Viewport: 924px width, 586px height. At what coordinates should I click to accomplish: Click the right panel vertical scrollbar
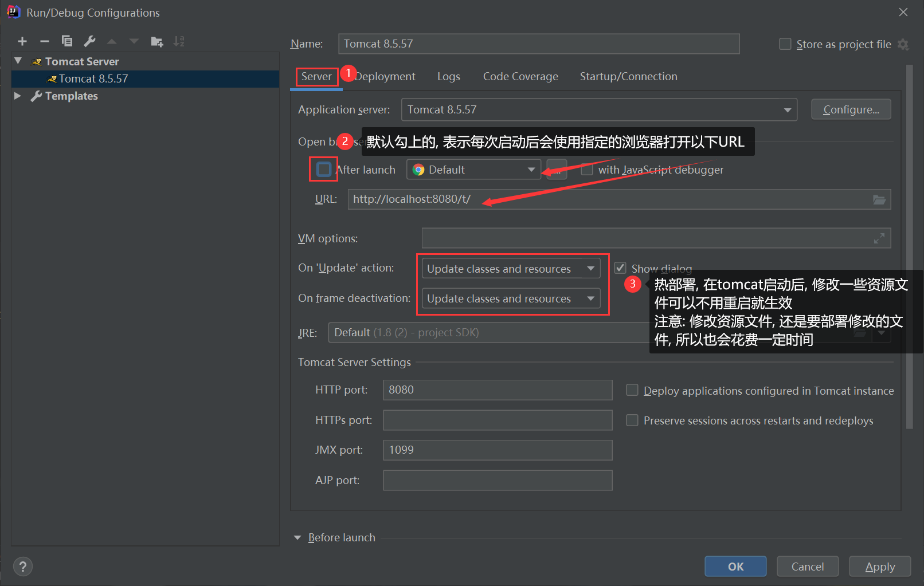(x=910, y=246)
